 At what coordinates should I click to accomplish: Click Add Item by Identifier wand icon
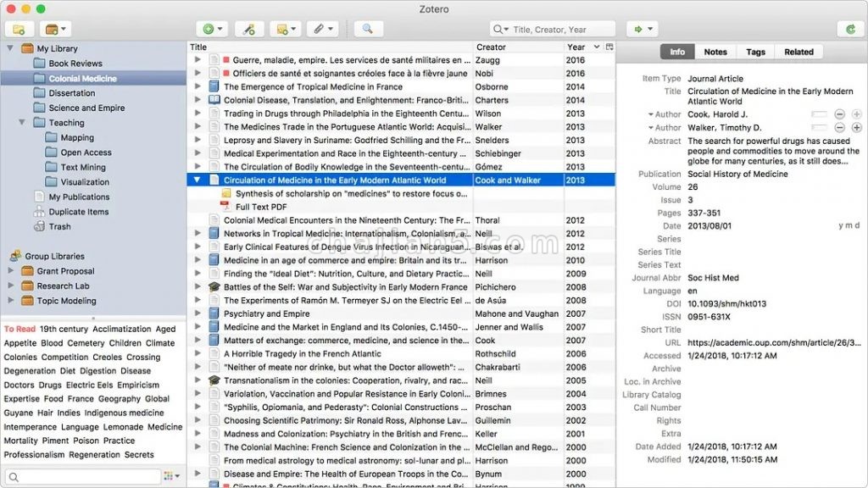(248, 30)
